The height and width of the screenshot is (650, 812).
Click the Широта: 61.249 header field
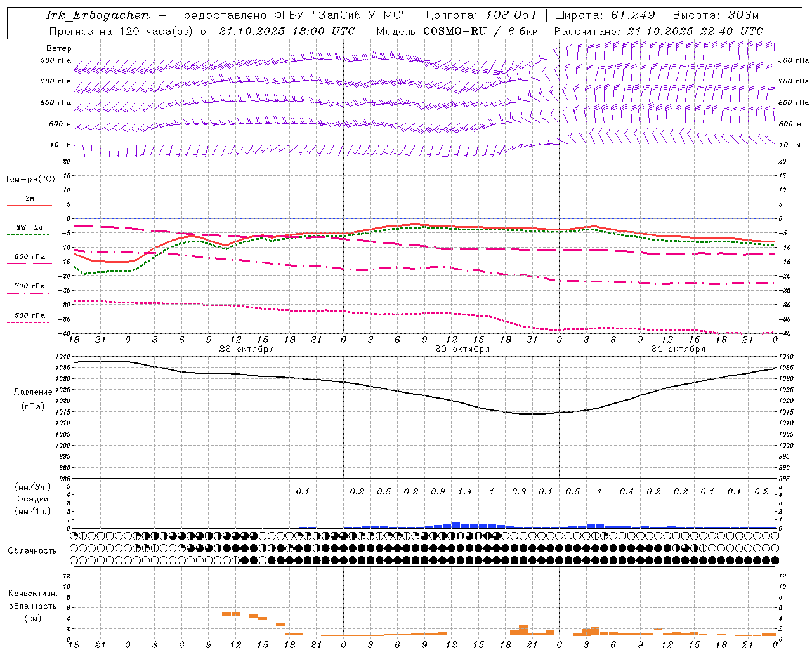[605, 15]
